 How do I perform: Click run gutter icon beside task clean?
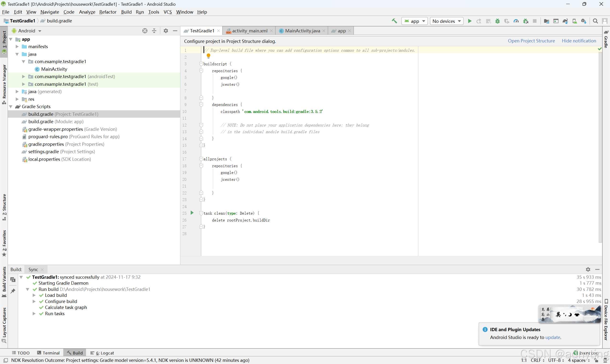point(192,213)
